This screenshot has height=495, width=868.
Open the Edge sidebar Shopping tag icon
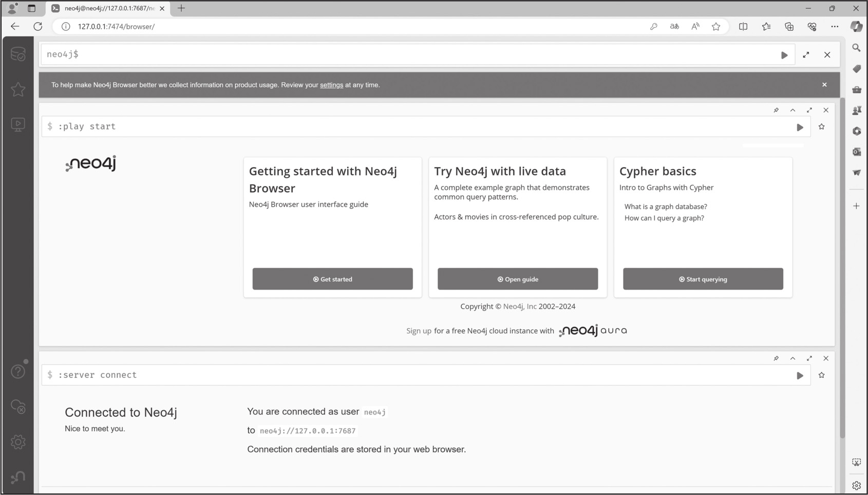click(856, 69)
